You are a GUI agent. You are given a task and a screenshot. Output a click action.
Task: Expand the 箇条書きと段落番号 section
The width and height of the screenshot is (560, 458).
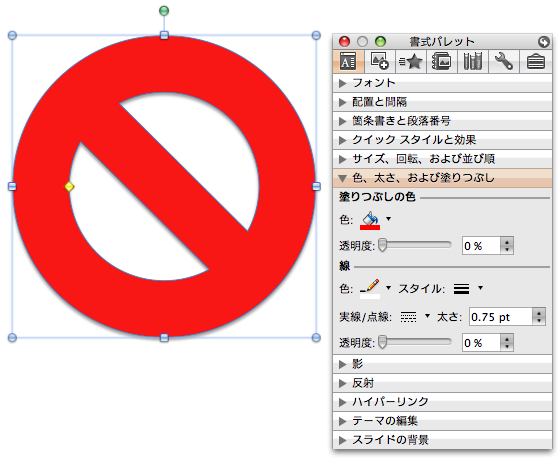coord(442,121)
